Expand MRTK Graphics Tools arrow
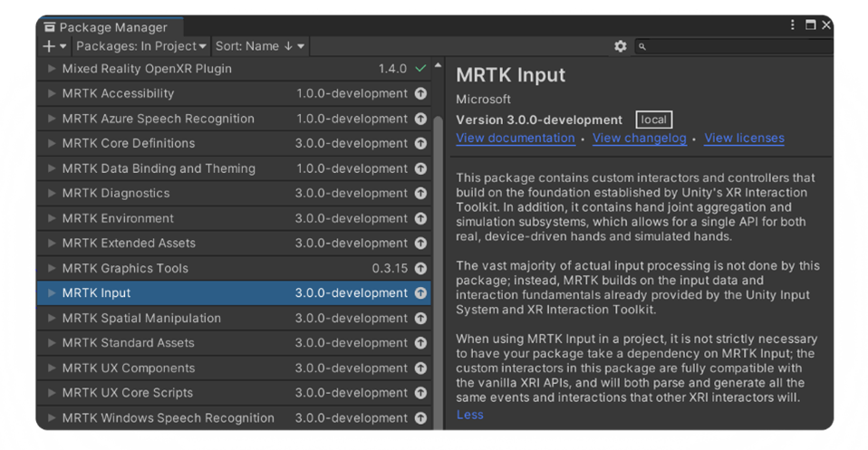Image resolution: width=868 pixels, height=450 pixels. coord(51,268)
